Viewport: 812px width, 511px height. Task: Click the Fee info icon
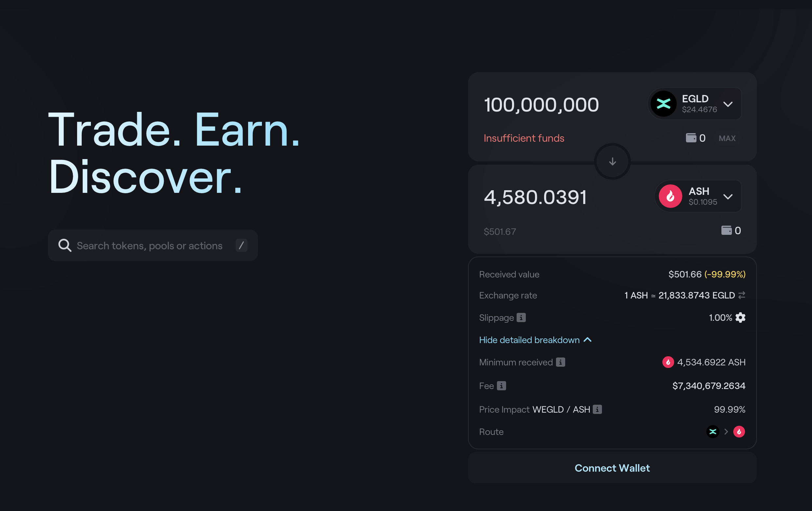(x=502, y=386)
